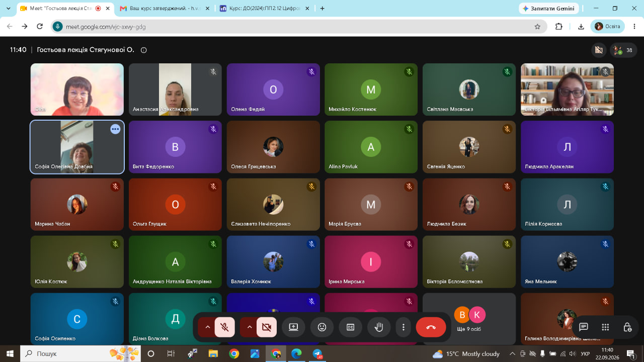Open a new browser tab
The height and width of the screenshot is (362, 644).
point(323,9)
